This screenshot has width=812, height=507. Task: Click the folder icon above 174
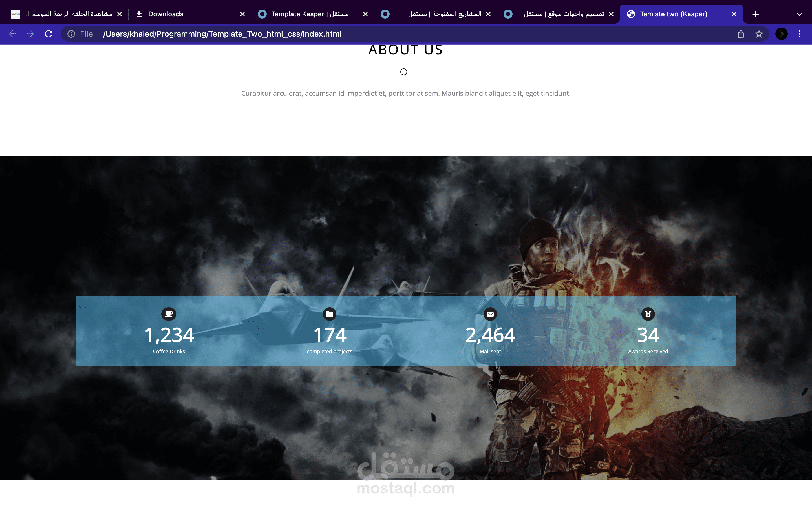330,314
